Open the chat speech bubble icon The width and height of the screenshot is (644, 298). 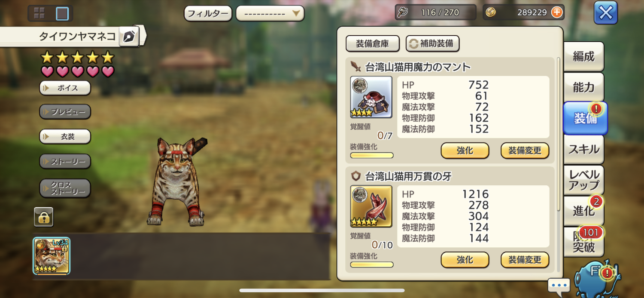coord(559,286)
